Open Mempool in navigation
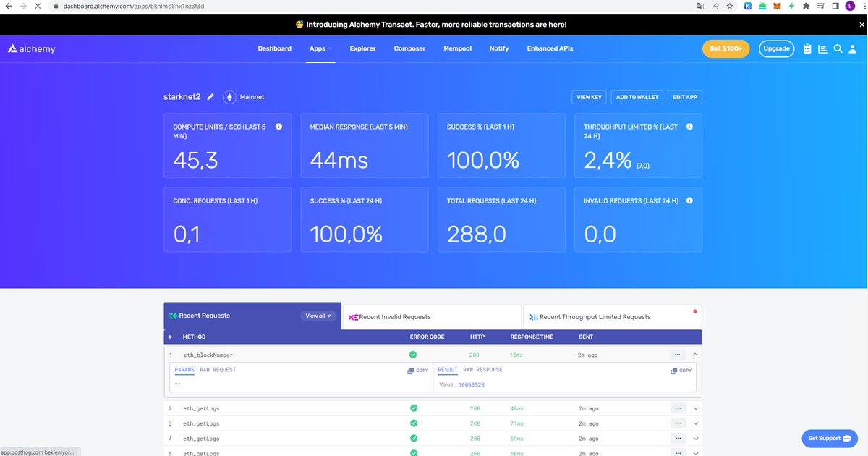This screenshot has width=868, height=456. [x=457, y=48]
